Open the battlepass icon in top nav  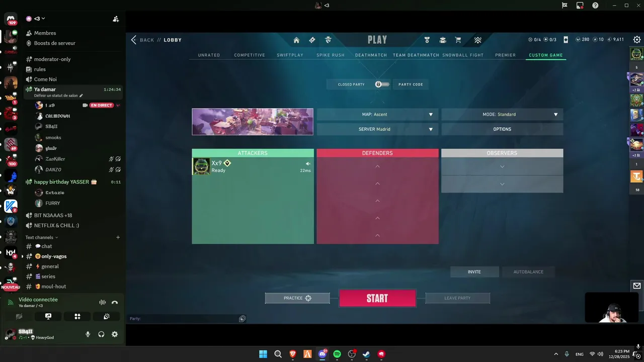[x=312, y=40]
